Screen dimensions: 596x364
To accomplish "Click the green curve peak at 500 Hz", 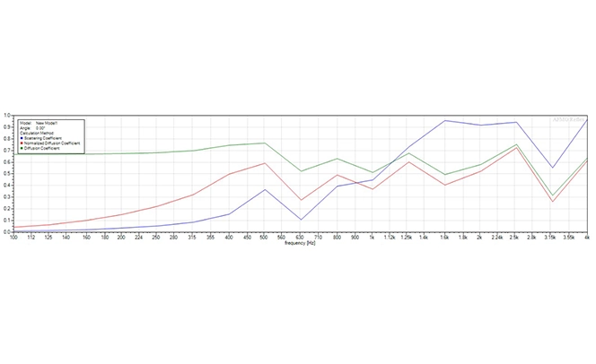I will 264,143.
